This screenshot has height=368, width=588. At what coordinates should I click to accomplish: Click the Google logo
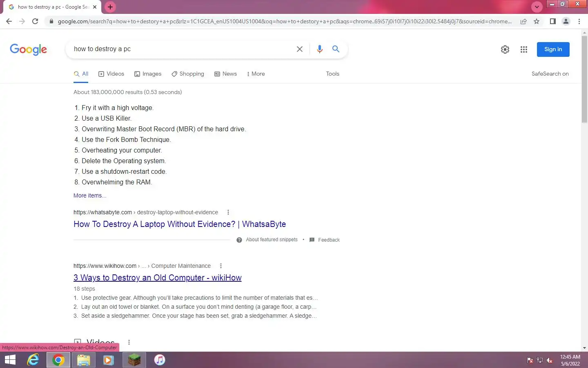coord(28,49)
